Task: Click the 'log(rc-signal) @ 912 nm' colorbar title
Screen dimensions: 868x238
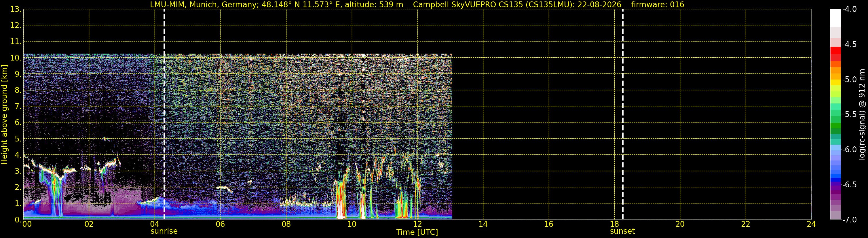Action: [x=862, y=114]
